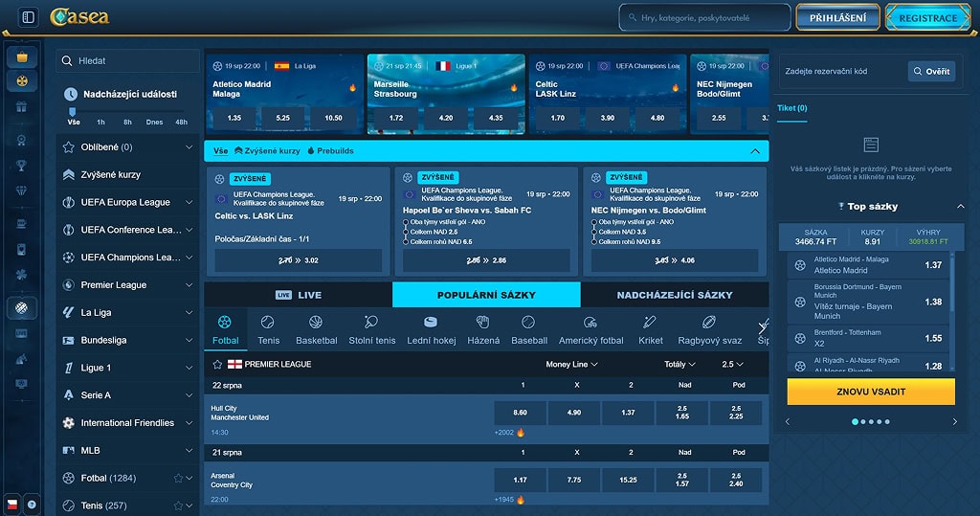Viewport: 980px width, 516px height.
Task: Open the trophy tournaments icon
Action: coord(22,166)
